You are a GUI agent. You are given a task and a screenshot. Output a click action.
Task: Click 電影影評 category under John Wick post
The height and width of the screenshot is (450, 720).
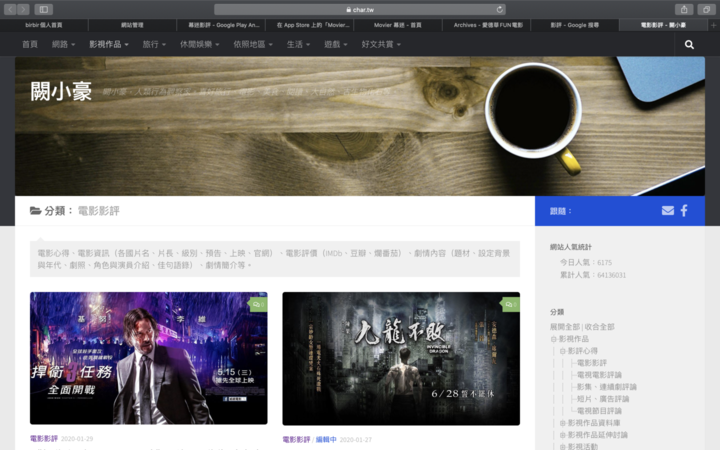(44, 439)
